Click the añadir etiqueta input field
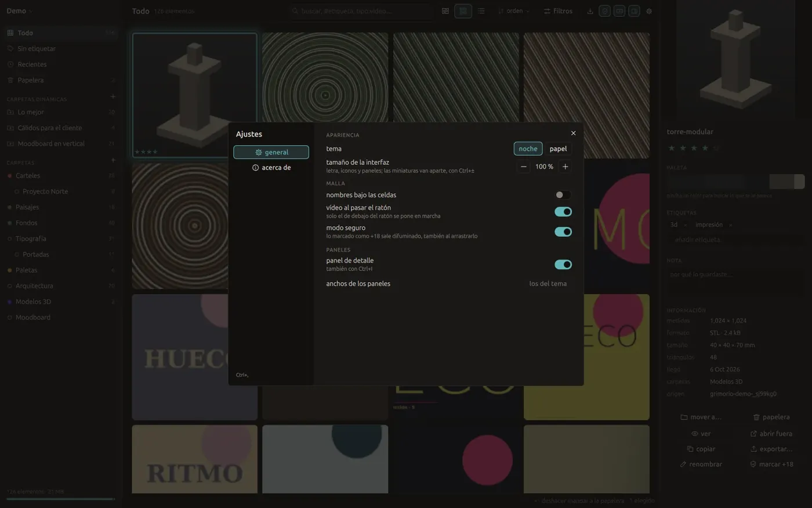The image size is (812, 508). click(x=735, y=240)
